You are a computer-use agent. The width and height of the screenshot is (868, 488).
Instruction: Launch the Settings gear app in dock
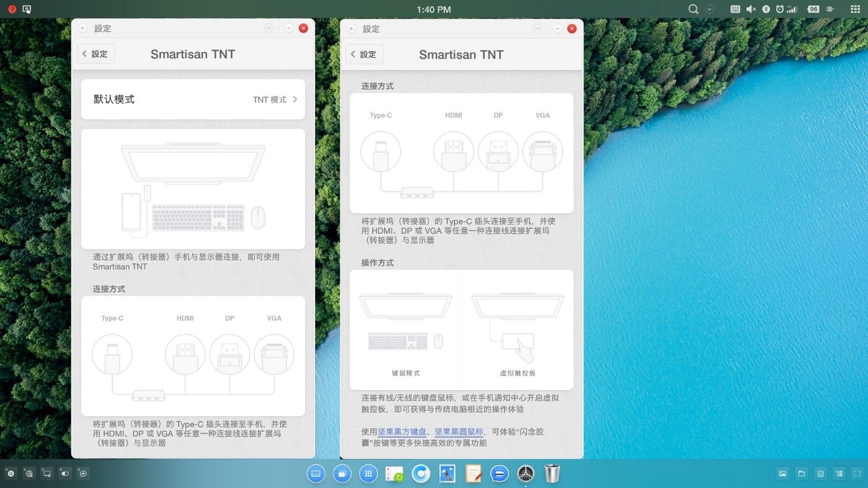pyautogui.click(x=526, y=474)
